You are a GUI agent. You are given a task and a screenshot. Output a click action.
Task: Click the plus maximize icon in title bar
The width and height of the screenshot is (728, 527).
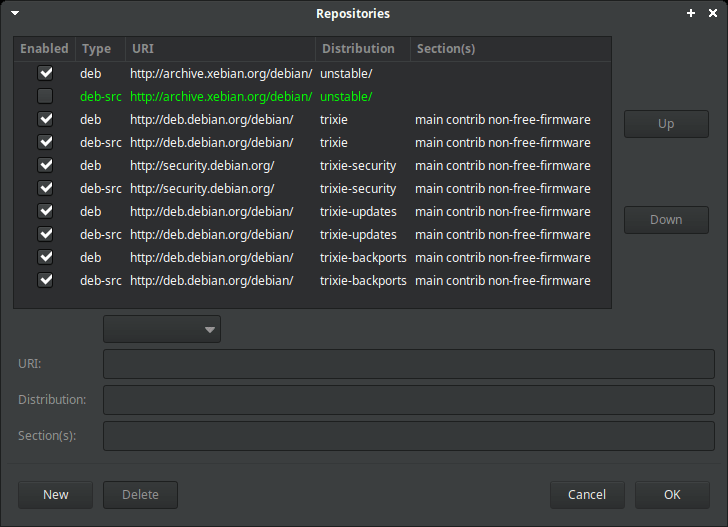click(691, 14)
